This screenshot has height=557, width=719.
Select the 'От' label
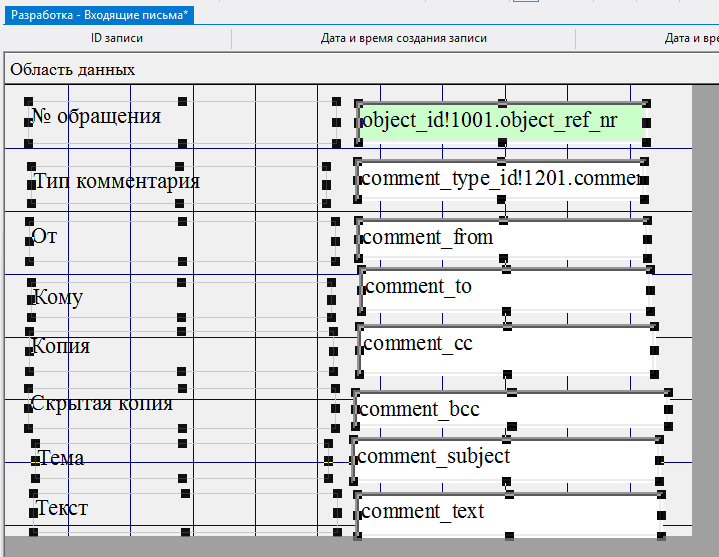click(45, 238)
